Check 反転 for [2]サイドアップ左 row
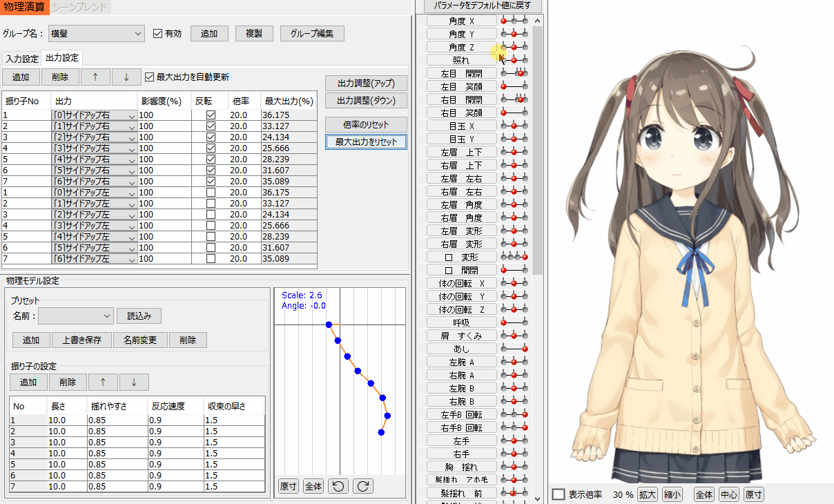Screen dimensions: 834x504 (211, 214)
